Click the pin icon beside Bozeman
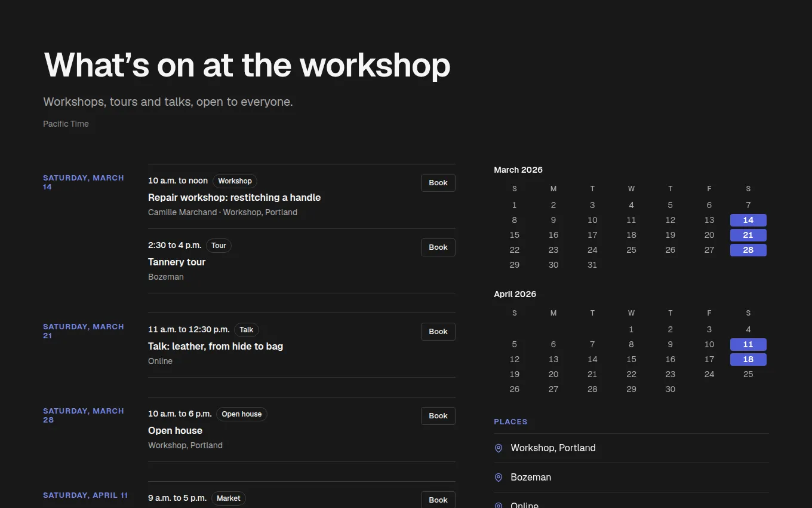The width and height of the screenshot is (812, 508). (x=499, y=478)
